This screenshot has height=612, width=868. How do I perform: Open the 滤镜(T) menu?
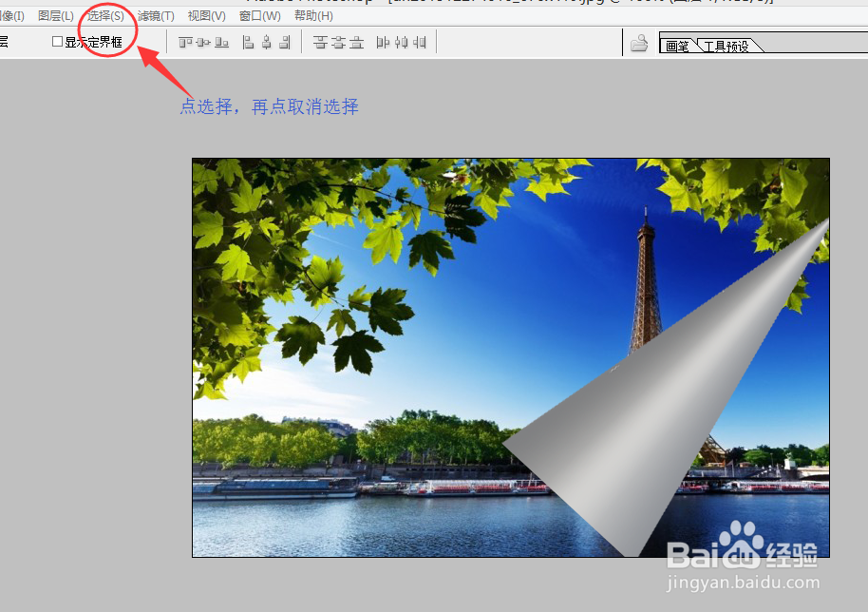(x=156, y=16)
